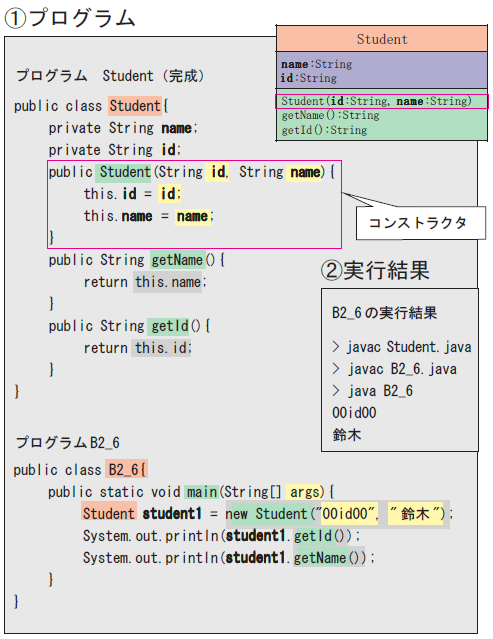Screen dimensions: 493x639
Task: Click the ②実行結果 heading
Action: pos(375,270)
